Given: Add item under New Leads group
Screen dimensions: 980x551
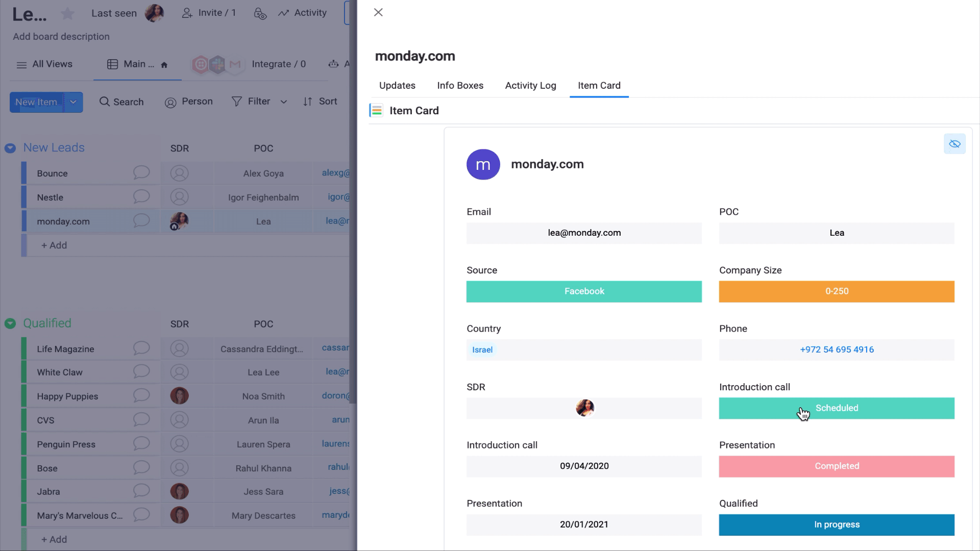Looking at the screenshot, I should tap(54, 245).
